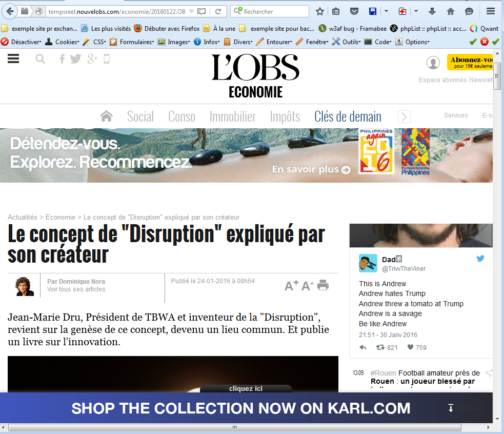This screenshot has height=434, width=504.
Task: Follow the Economie breadcrumb link
Action: (61, 217)
